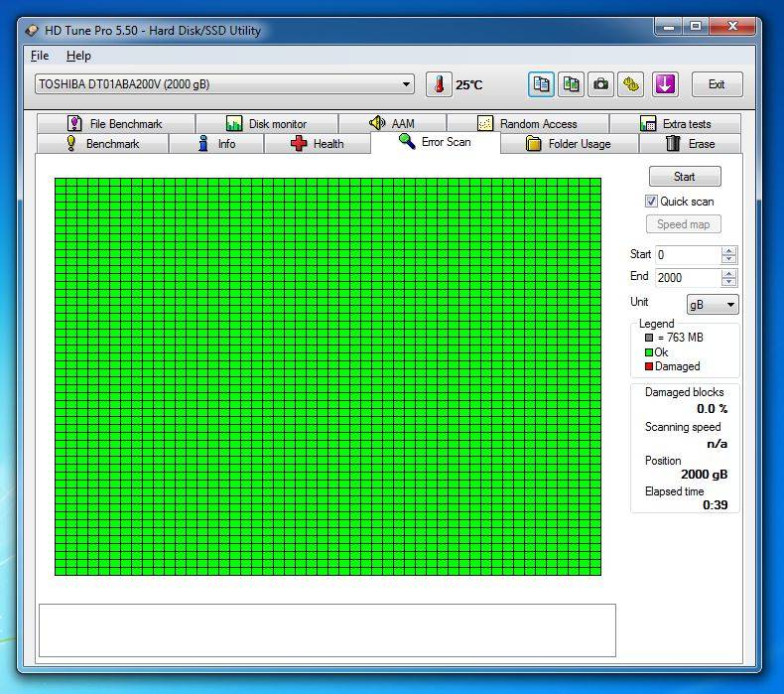This screenshot has width=784, height=694.
Task: Click the Speed map button
Action: click(684, 224)
